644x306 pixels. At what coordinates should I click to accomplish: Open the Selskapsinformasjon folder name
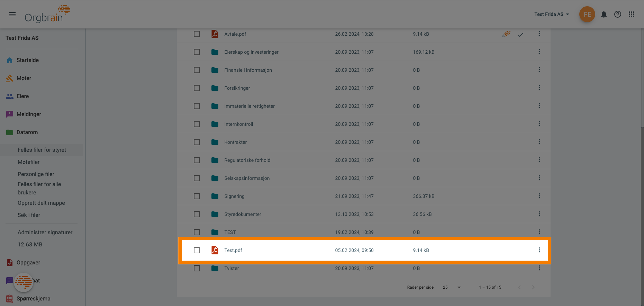pos(247,178)
